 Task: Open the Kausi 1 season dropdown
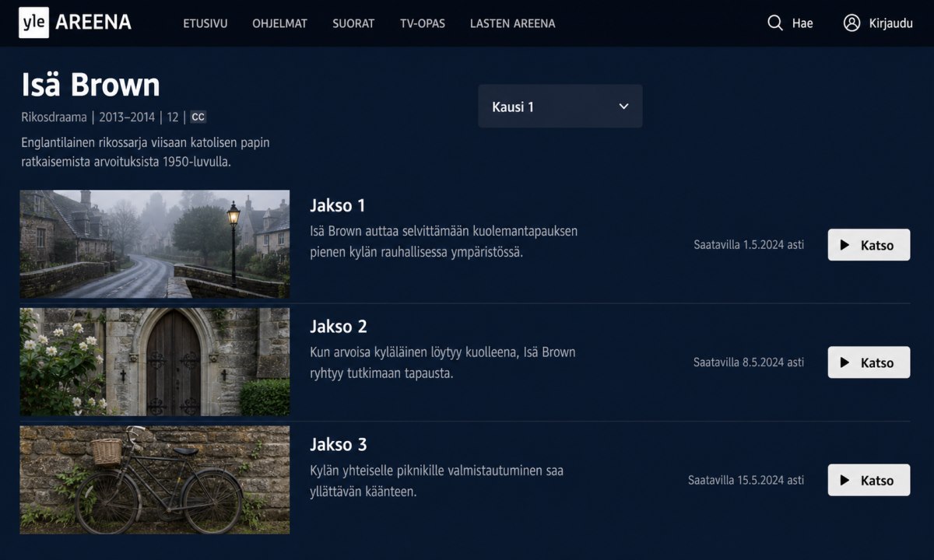(x=560, y=107)
